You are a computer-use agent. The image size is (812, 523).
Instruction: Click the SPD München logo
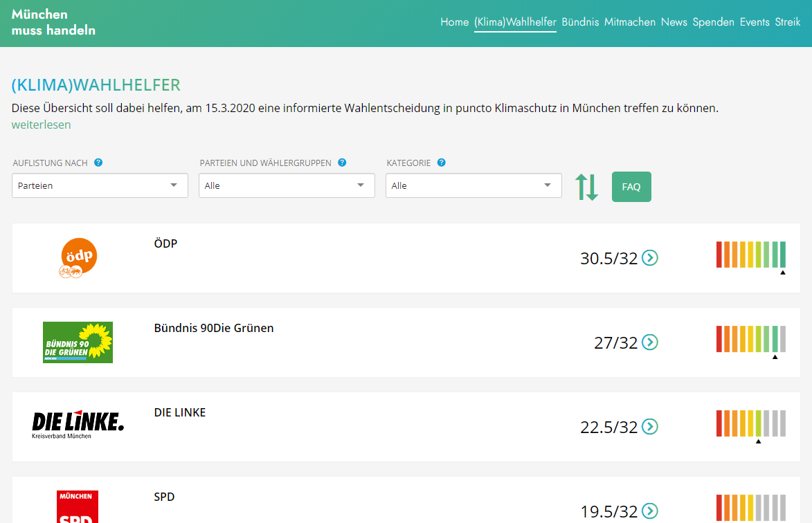point(77,506)
